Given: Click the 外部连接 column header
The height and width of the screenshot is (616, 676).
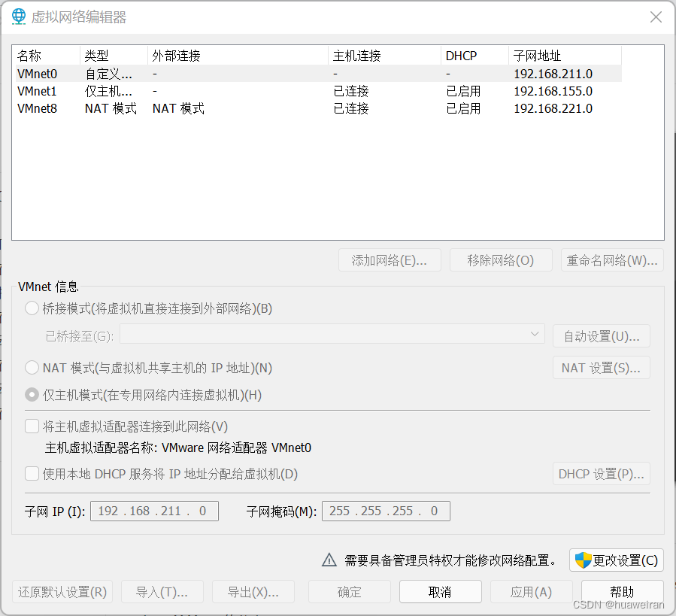Looking at the screenshot, I should pos(238,56).
